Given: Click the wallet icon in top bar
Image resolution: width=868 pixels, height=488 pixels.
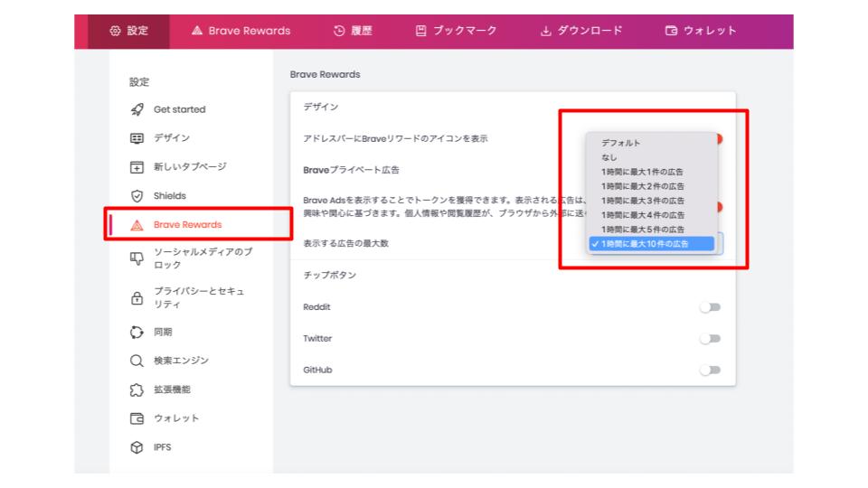Looking at the screenshot, I should pyautogui.click(x=671, y=31).
